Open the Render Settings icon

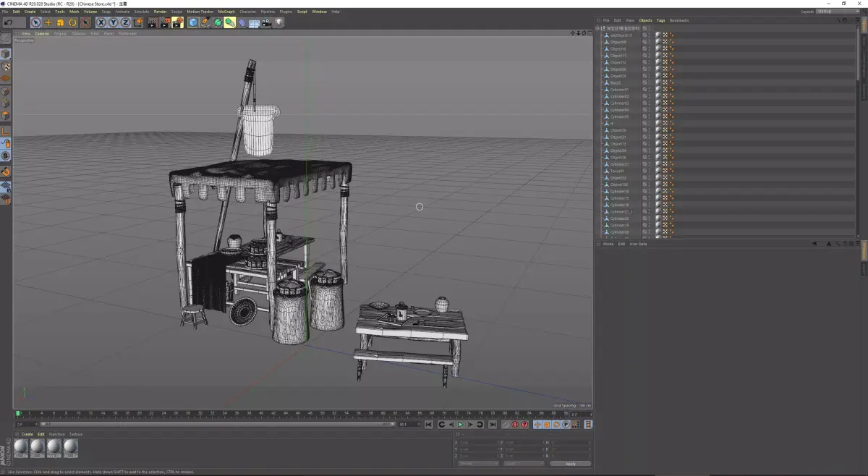coord(176,22)
